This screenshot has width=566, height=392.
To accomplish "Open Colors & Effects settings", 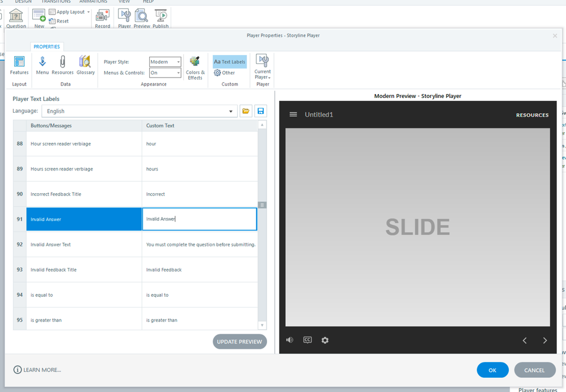I will (195, 68).
